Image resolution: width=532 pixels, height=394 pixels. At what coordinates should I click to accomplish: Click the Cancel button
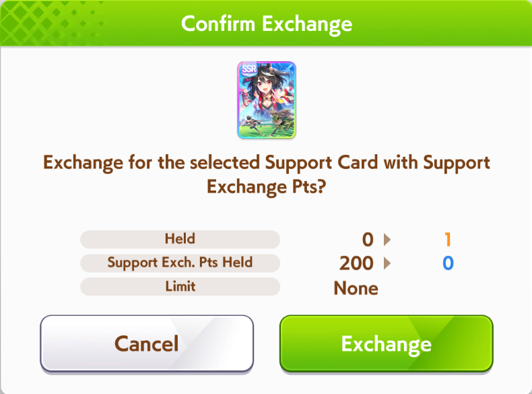147,343
